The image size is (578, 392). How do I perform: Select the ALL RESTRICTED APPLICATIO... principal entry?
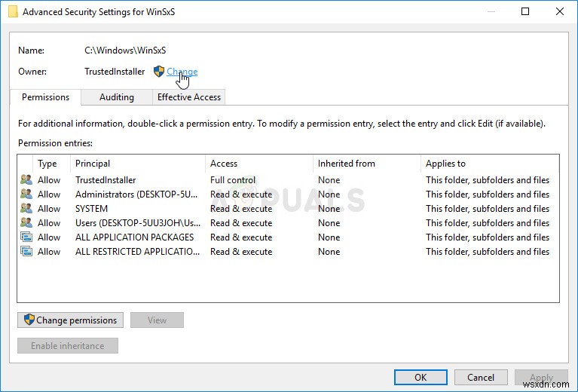[x=137, y=252]
